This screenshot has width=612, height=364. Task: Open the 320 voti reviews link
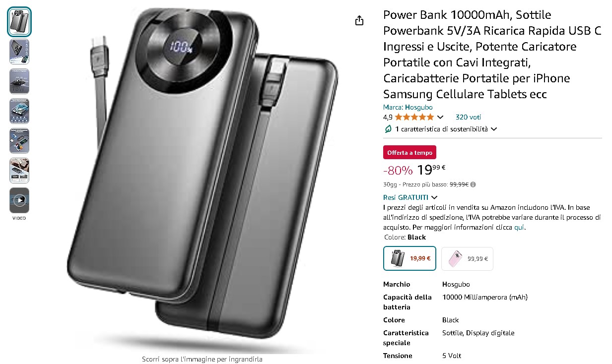(x=468, y=118)
